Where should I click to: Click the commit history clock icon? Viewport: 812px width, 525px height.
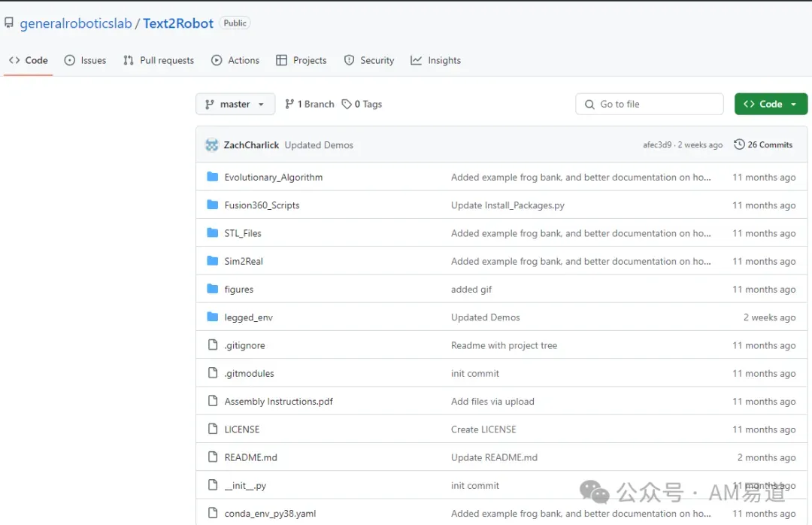click(739, 144)
